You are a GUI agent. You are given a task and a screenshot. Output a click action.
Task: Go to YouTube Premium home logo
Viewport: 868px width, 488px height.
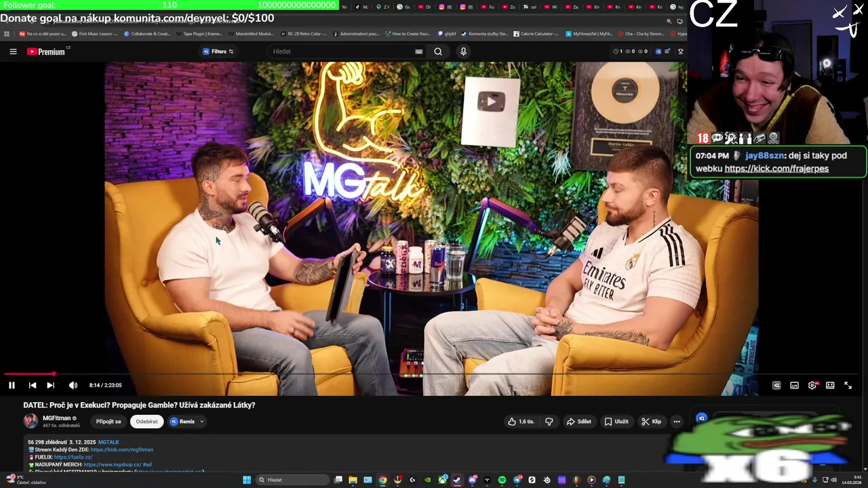point(46,52)
